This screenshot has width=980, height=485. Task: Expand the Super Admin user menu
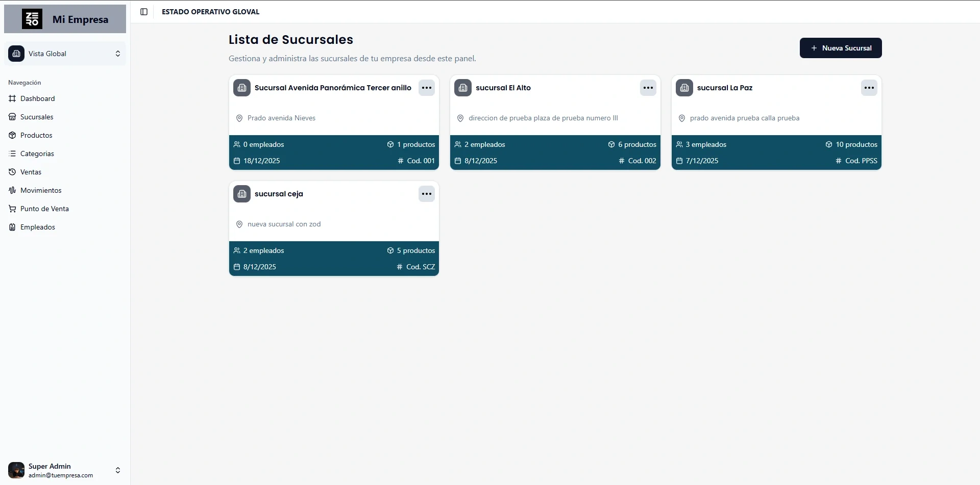[x=117, y=470]
